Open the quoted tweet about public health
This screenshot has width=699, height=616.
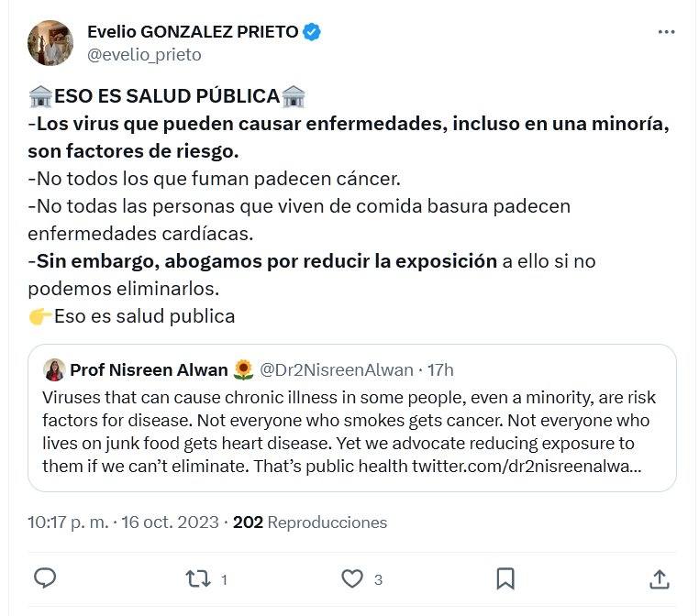coord(350,431)
